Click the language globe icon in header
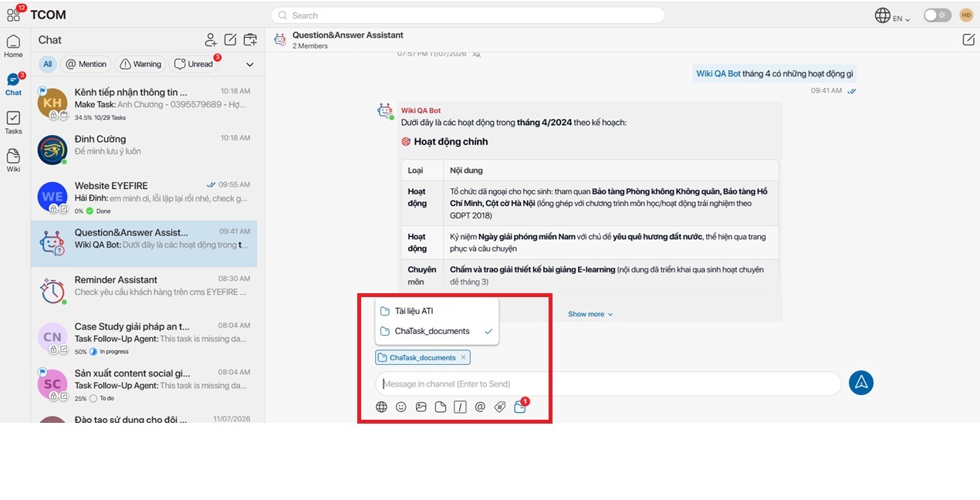 (882, 15)
